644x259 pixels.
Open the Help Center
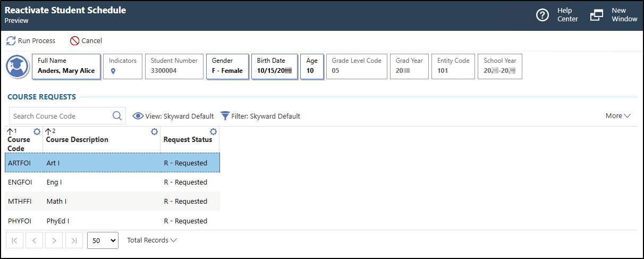[x=556, y=15]
